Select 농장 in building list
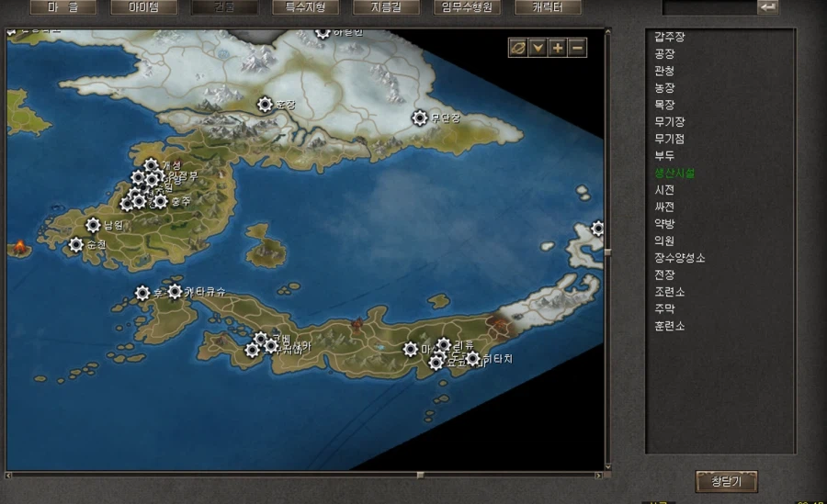This screenshot has height=504, width=827. (664, 88)
